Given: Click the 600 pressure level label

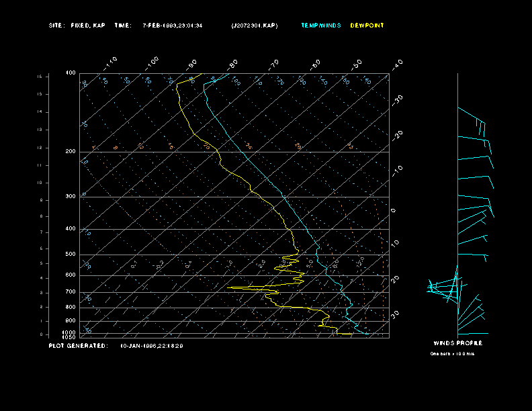Looking at the screenshot, I should tap(71, 275).
